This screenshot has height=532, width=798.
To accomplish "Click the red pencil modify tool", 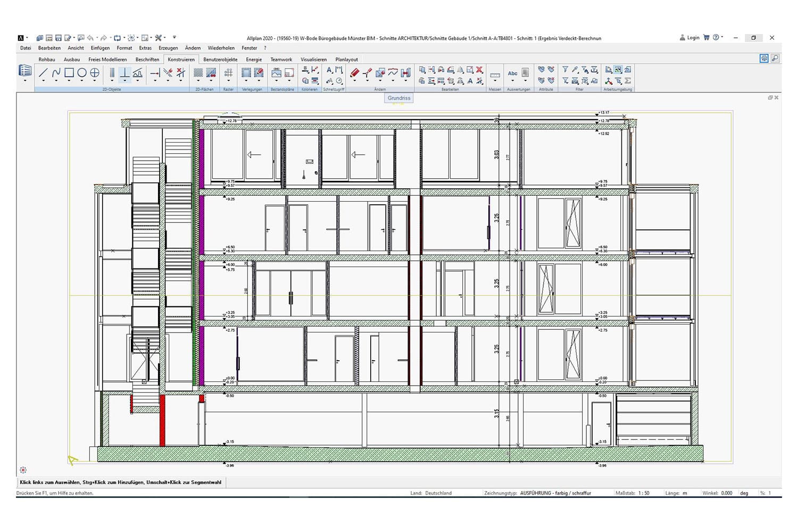I will (354, 73).
